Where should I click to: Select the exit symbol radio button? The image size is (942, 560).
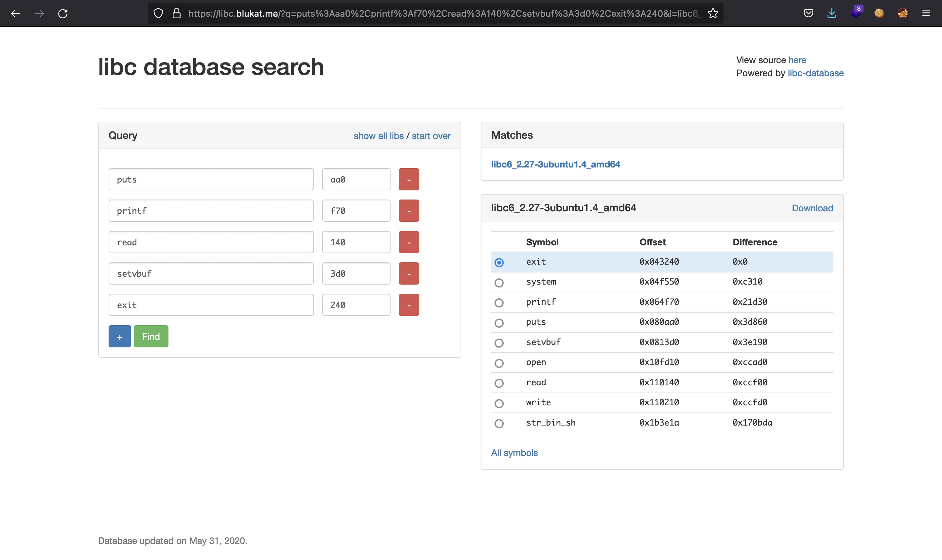coord(499,262)
